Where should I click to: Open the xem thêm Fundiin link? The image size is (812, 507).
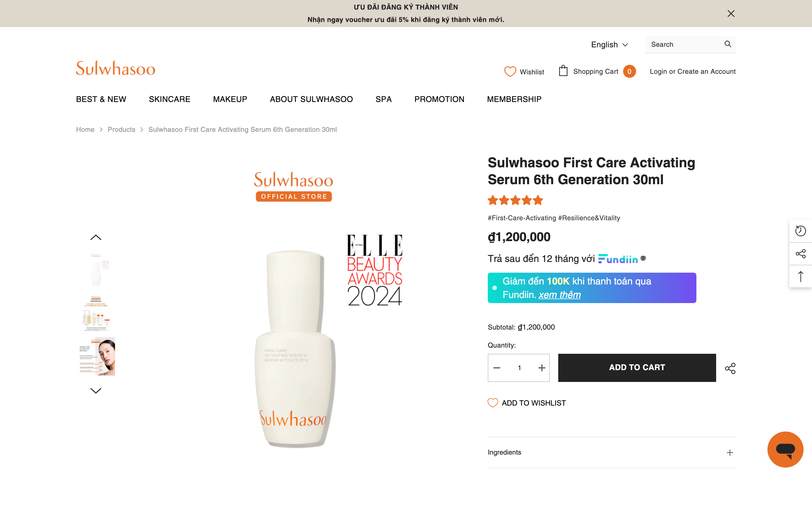(559, 295)
